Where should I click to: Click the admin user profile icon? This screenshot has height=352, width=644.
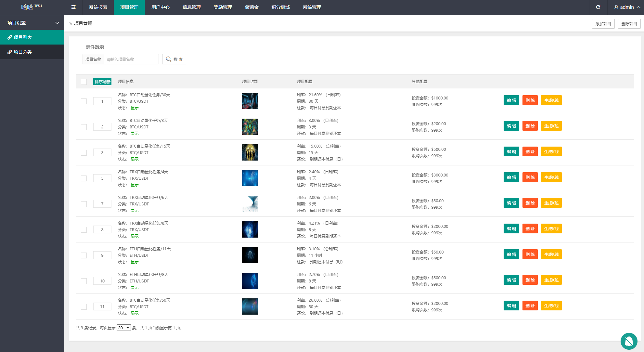616,7
